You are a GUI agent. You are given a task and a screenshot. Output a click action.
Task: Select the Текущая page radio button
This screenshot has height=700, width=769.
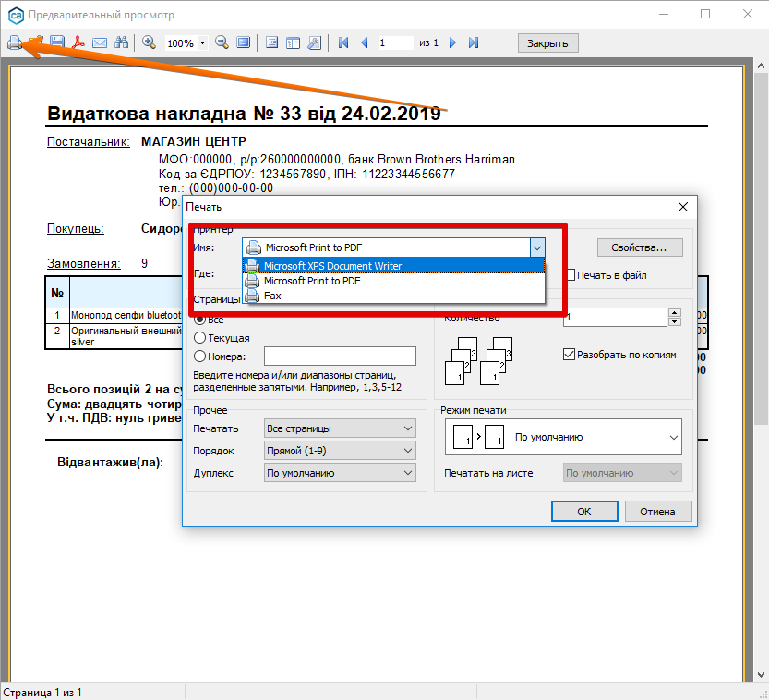pyautogui.click(x=199, y=338)
